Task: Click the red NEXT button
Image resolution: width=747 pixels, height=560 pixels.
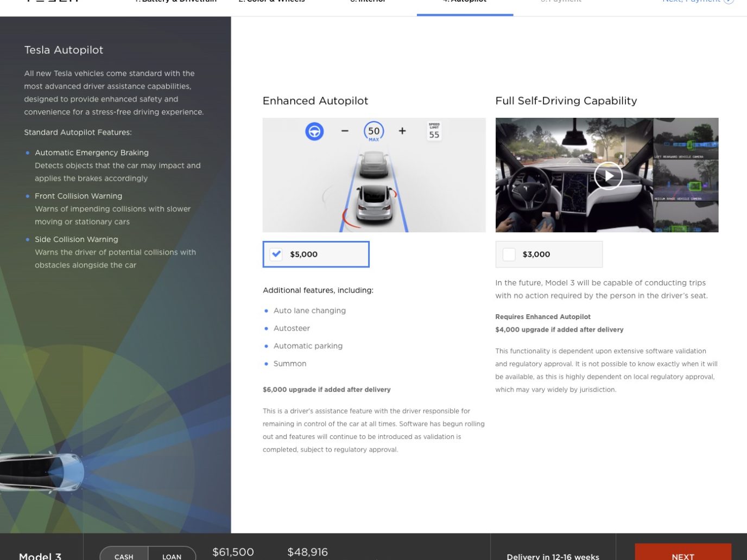Action: point(683,552)
